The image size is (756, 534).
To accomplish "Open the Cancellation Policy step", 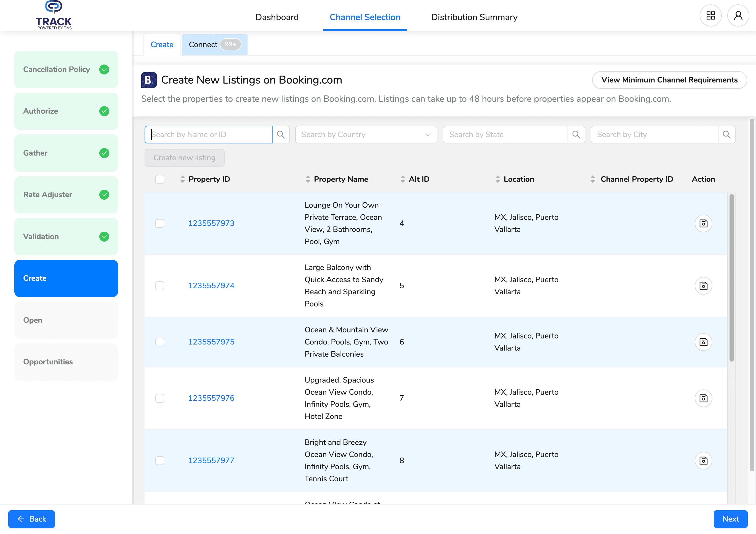I will pos(66,70).
